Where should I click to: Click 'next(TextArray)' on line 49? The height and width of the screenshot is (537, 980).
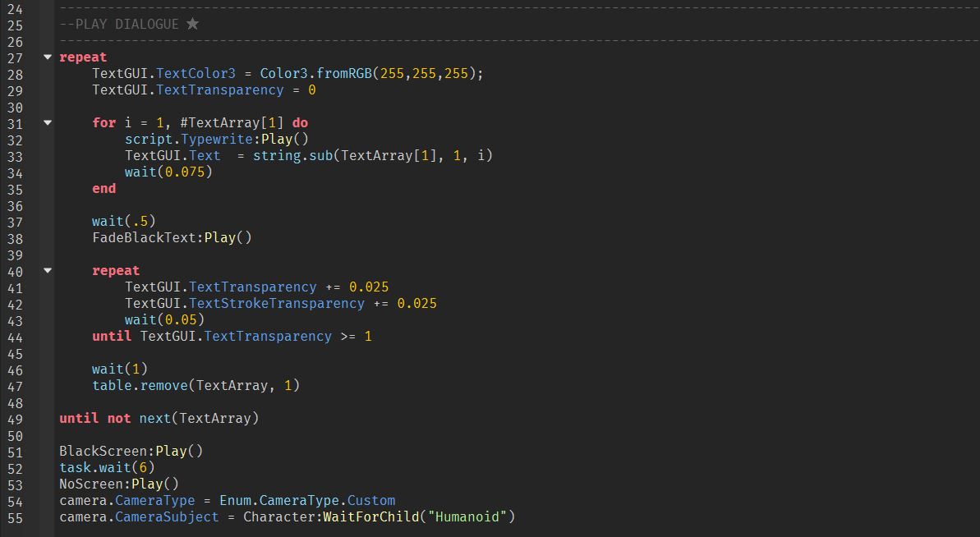(x=199, y=419)
